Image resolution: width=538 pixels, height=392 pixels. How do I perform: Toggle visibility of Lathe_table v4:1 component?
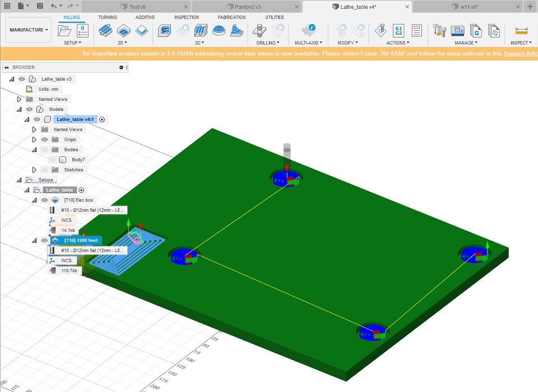(x=37, y=119)
